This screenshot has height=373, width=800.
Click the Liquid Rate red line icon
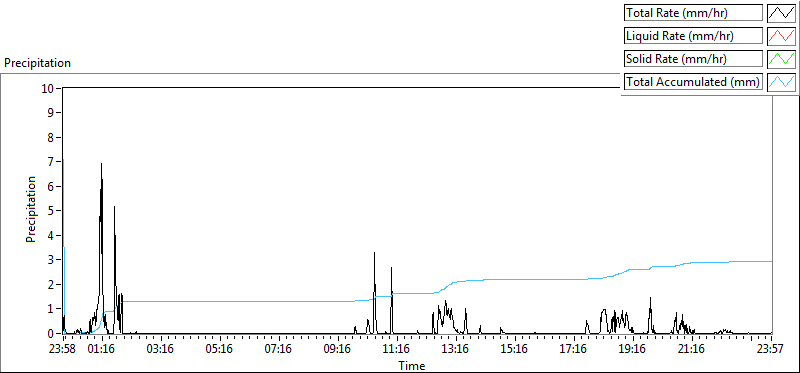pyautogui.click(x=781, y=36)
